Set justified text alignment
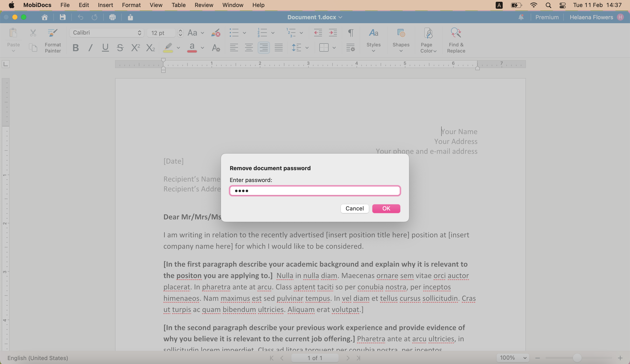 278,47
